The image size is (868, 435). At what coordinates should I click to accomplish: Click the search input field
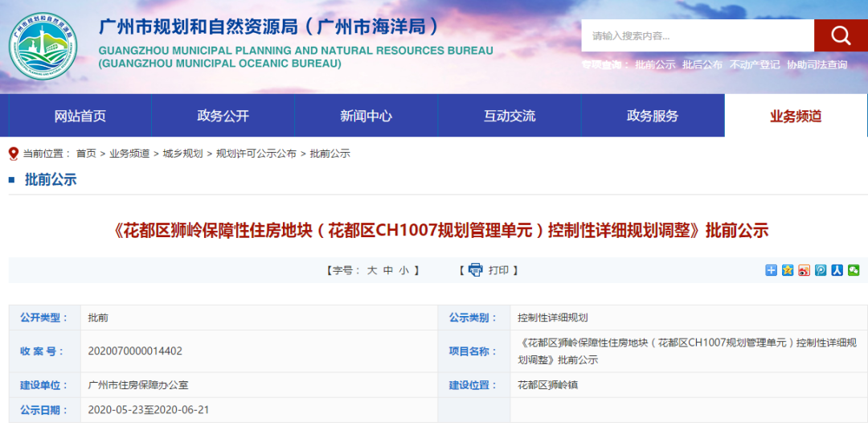(x=697, y=35)
